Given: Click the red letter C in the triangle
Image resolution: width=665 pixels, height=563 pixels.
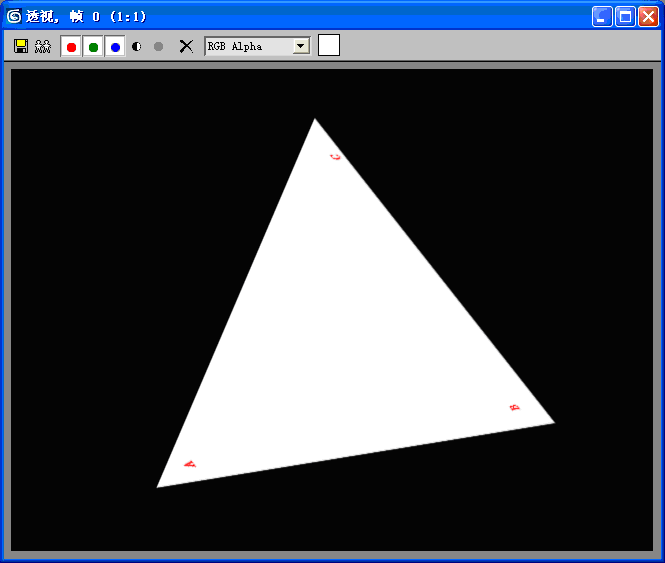Looking at the screenshot, I should [335, 157].
